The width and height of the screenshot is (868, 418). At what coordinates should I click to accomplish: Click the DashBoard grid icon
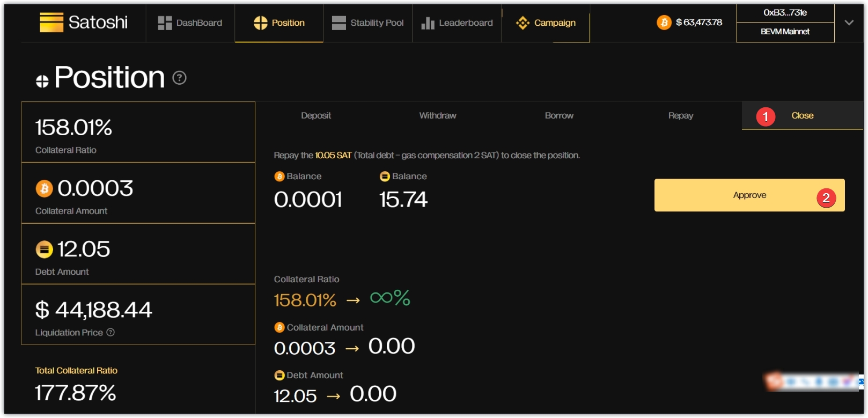(x=165, y=23)
